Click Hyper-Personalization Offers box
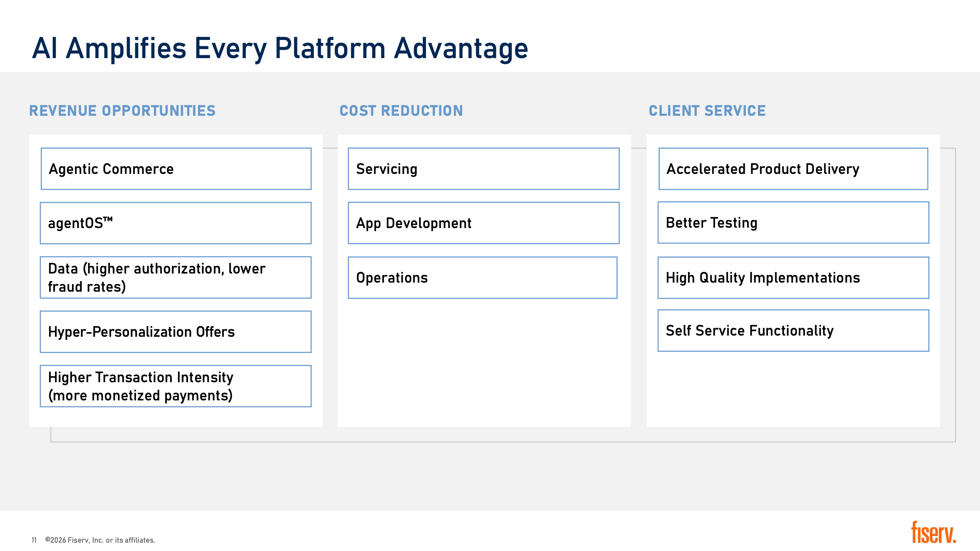Screen dimensions: 980x551 [176, 332]
